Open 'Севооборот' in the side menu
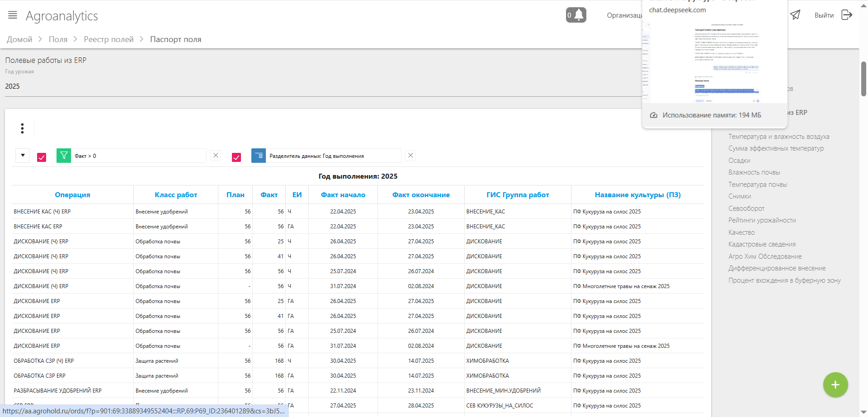Image resolution: width=868 pixels, height=417 pixels. click(746, 208)
